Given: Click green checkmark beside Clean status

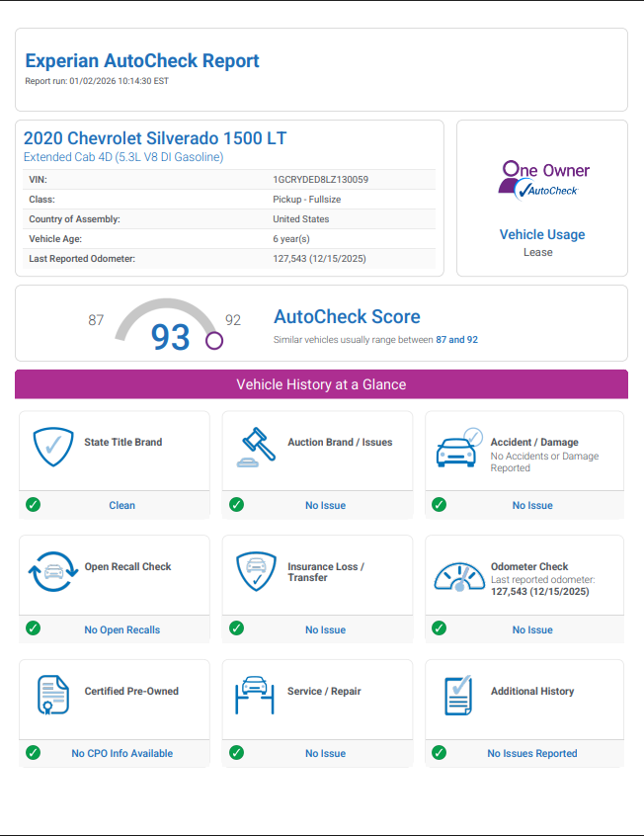Looking at the screenshot, I should click(34, 505).
